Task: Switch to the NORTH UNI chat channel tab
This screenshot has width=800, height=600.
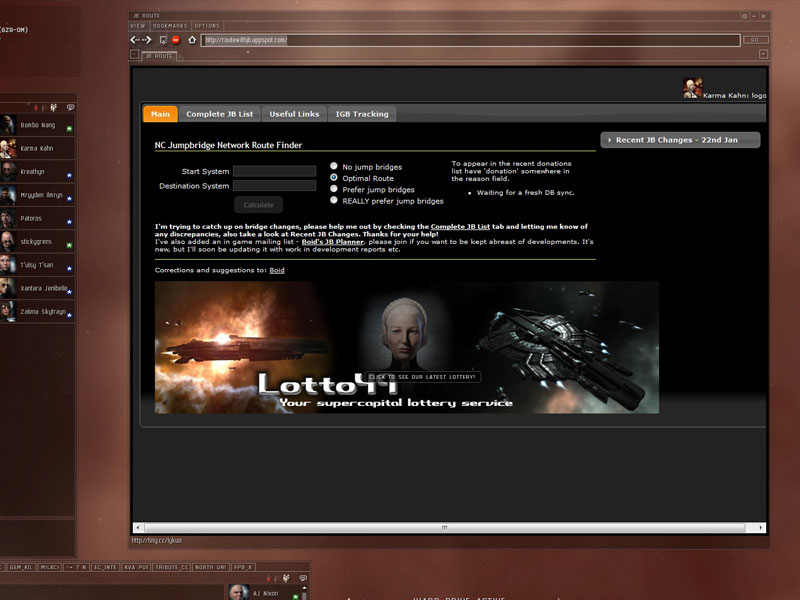Action: (211, 567)
